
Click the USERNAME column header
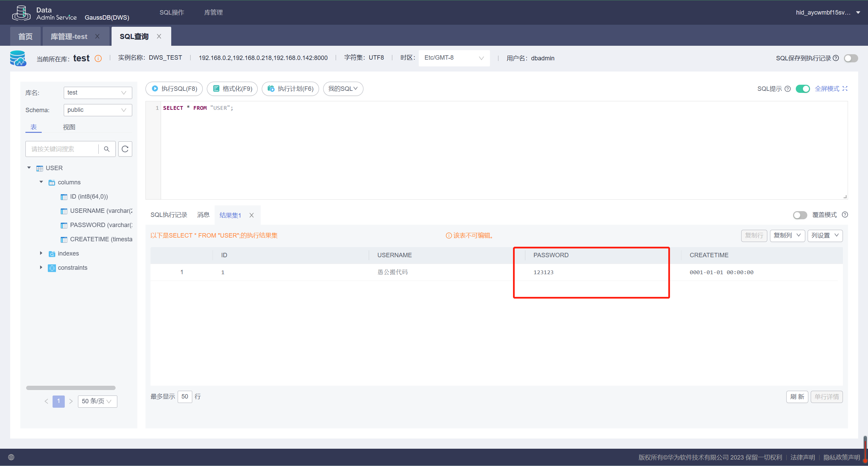point(395,255)
